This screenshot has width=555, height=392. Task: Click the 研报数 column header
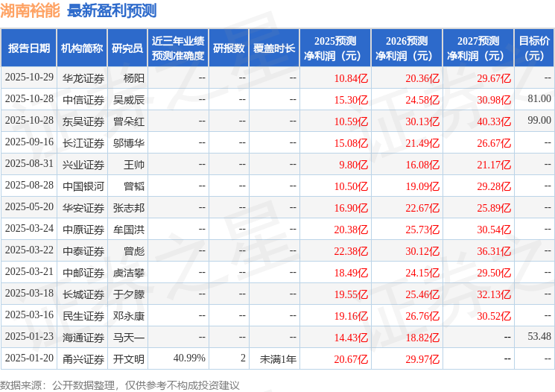point(229,48)
